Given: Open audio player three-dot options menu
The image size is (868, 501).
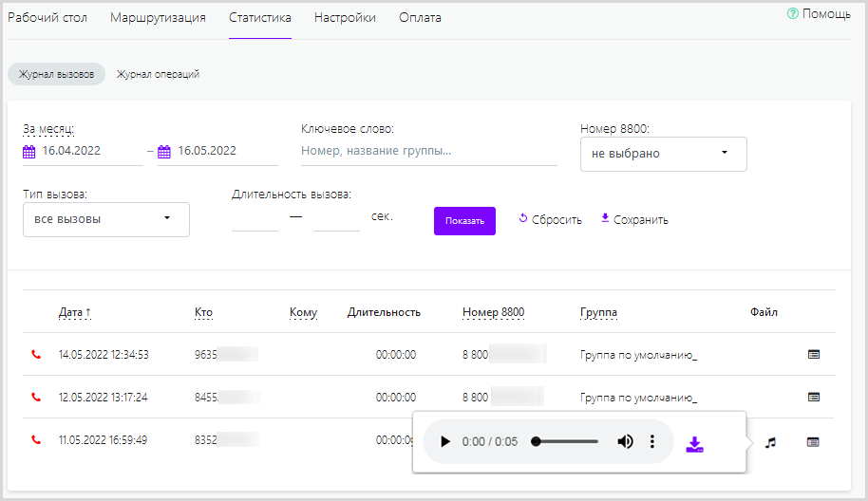Looking at the screenshot, I should coord(652,442).
